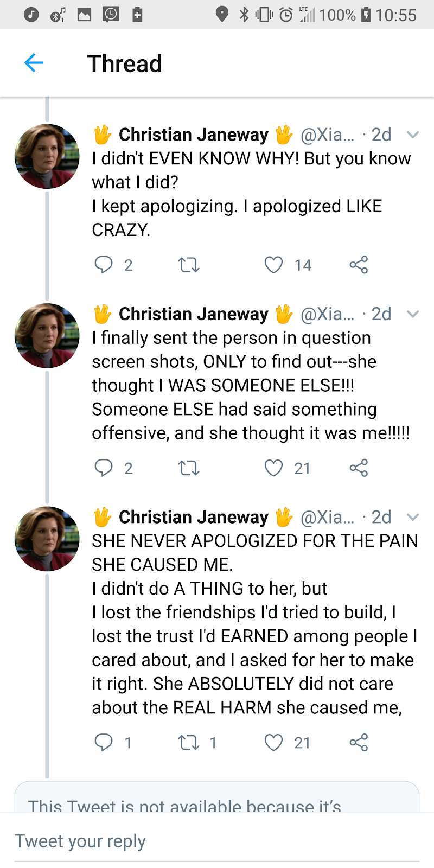Image resolution: width=434 pixels, height=868 pixels.
Task: Open the dropdown arrow on the first tweet
Action: [x=413, y=135]
